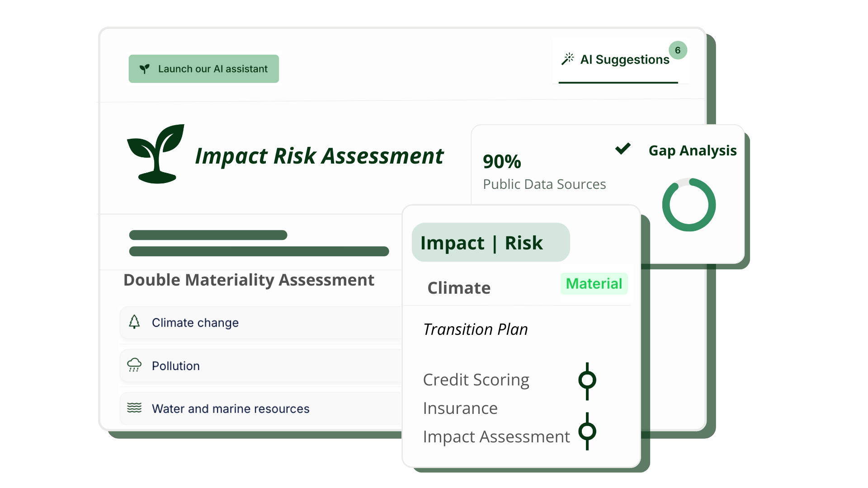Click the rain cloud Pollution icon
This screenshot has height=488, width=868.
pyautogui.click(x=134, y=365)
